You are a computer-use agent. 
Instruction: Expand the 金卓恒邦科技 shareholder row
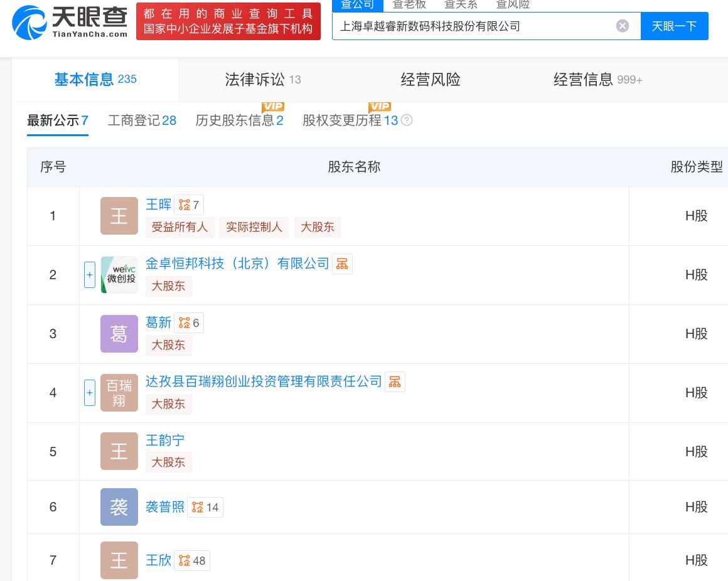pyautogui.click(x=90, y=275)
